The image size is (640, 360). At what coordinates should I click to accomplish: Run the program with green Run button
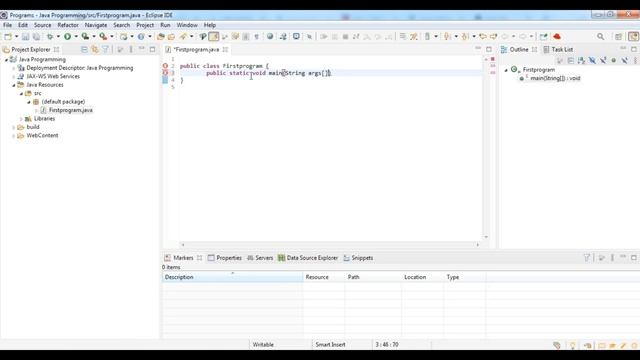(x=67, y=37)
